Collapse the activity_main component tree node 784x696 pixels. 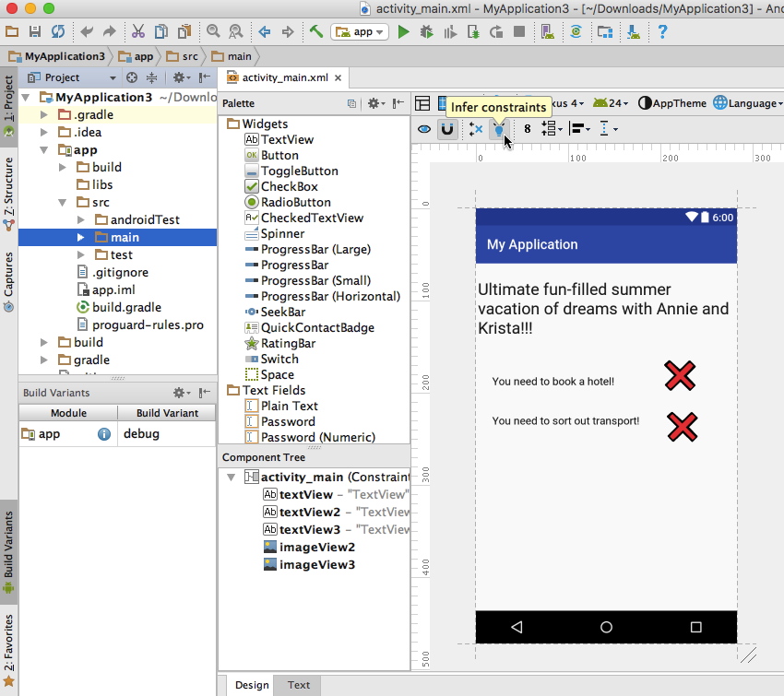231,478
